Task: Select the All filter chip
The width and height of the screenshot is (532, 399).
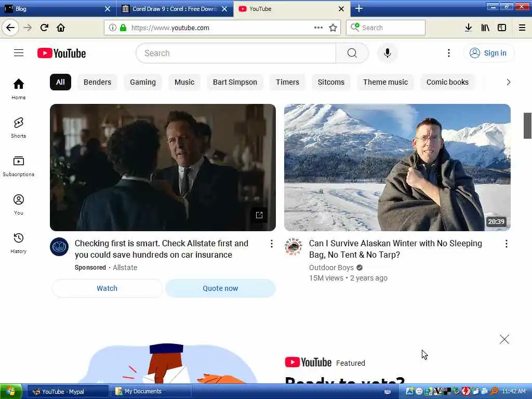Action: pos(60,82)
